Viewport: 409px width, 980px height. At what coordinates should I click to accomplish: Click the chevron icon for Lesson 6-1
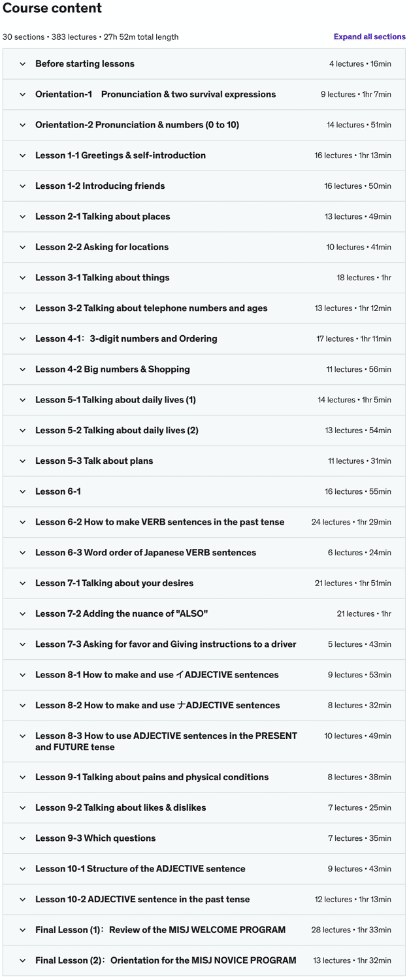pos(23,492)
